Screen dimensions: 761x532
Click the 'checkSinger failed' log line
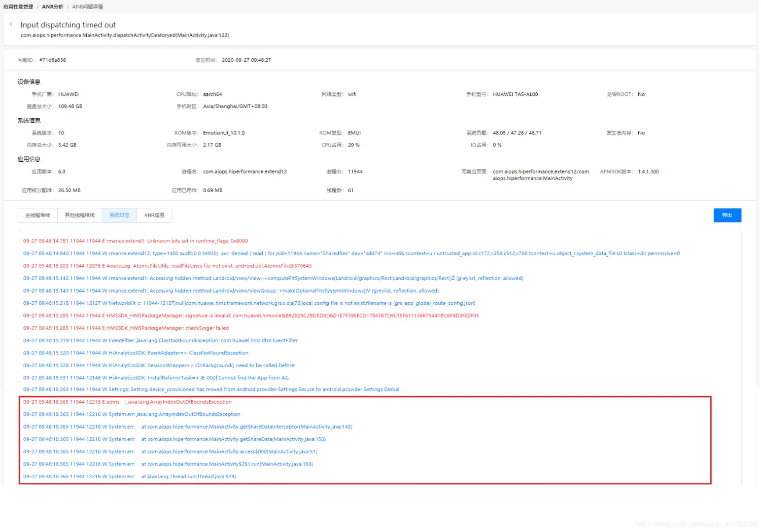[126, 328]
